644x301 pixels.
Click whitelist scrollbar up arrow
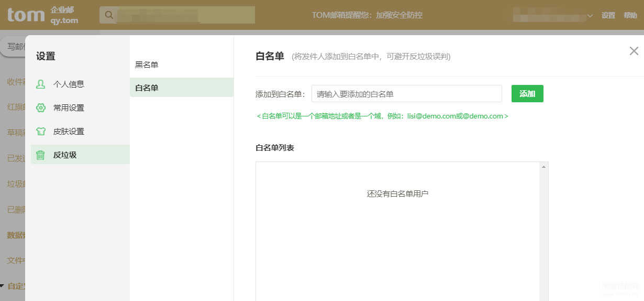pos(544,167)
